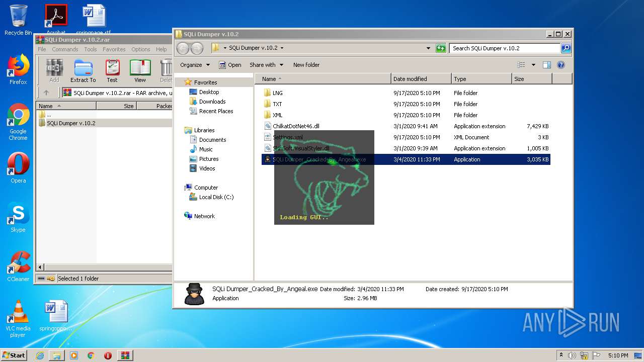This screenshot has width=644, height=362.
Task: Show the preview pane icon
Action: pyautogui.click(x=547, y=65)
